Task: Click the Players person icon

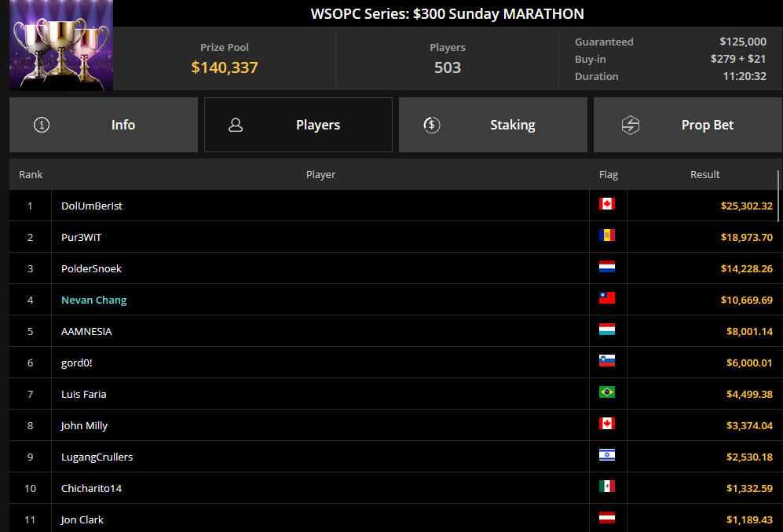Action: point(236,125)
